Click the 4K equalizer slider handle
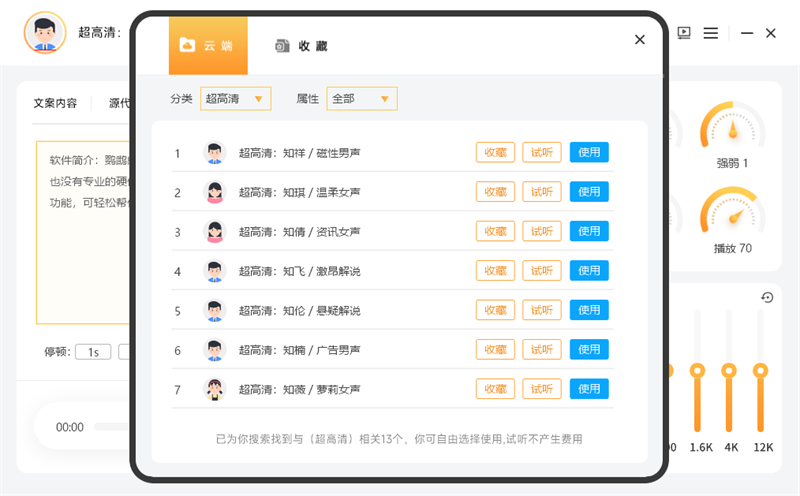The width and height of the screenshot is (800, 496). [x=729, y=371]
